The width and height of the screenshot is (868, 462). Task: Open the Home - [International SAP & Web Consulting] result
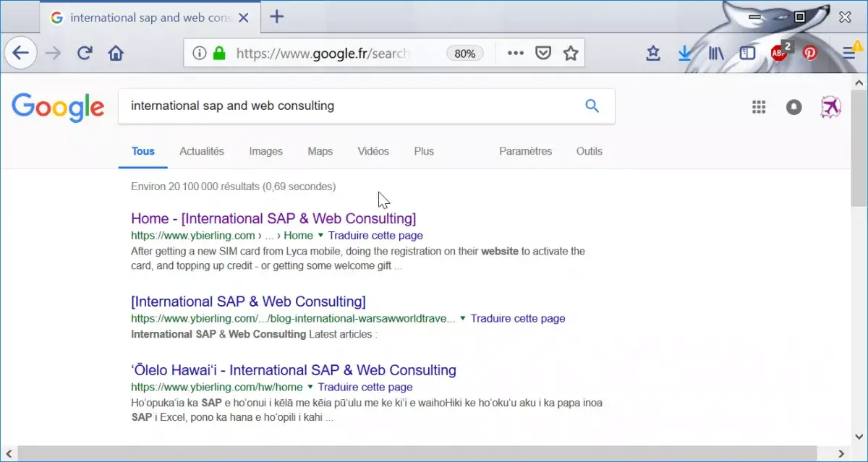tap(273, 218)
